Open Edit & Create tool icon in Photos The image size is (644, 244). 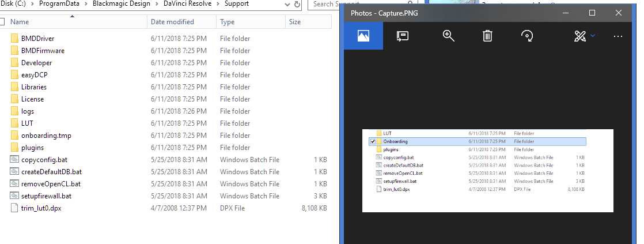(579, 36)
